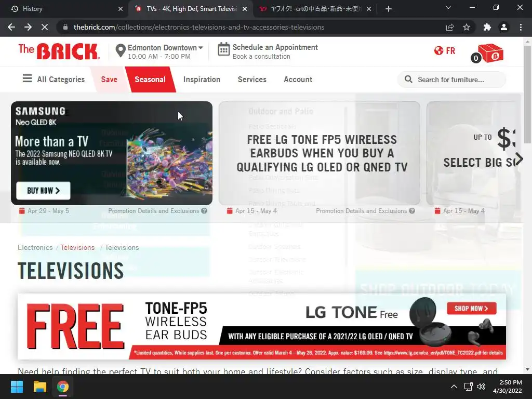Click the TELEVISIONS page heading
Viewport: 532px width, 399px height.
71,271
